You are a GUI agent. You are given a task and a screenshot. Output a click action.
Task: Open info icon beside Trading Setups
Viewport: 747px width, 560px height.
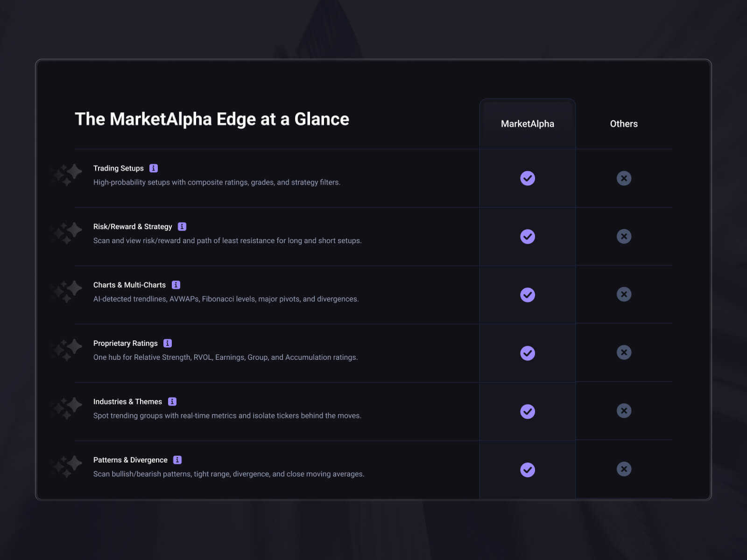[154, 168]
